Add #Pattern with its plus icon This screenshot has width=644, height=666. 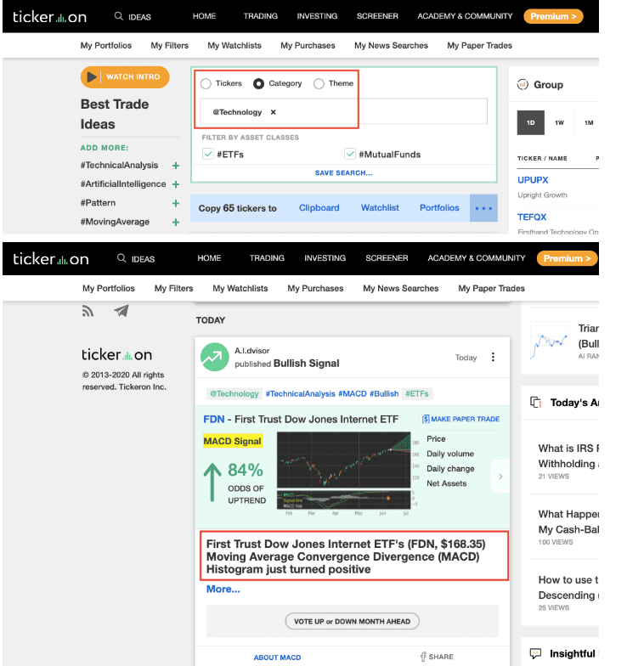point(175,204)
